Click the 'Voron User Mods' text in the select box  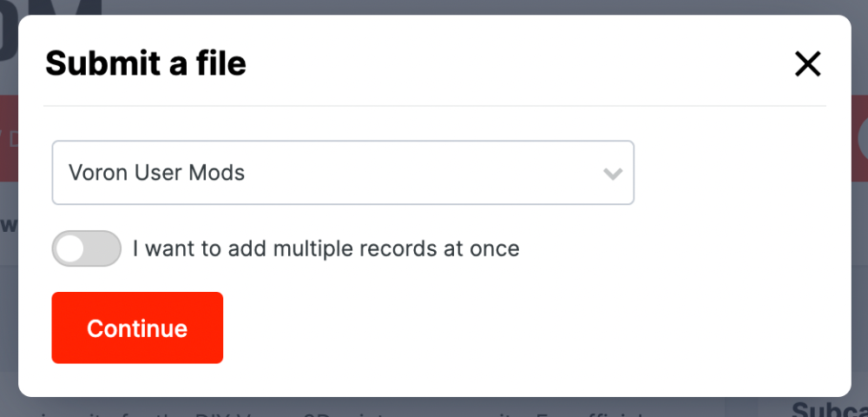click(x=156, y=173)
